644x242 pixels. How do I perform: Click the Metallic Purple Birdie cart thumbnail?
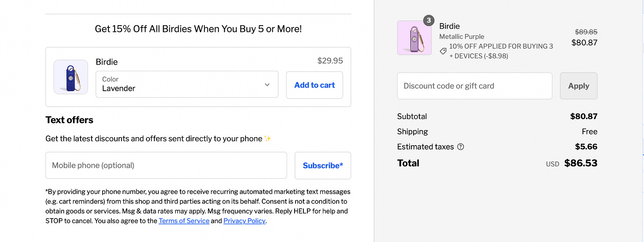[414, 38]
